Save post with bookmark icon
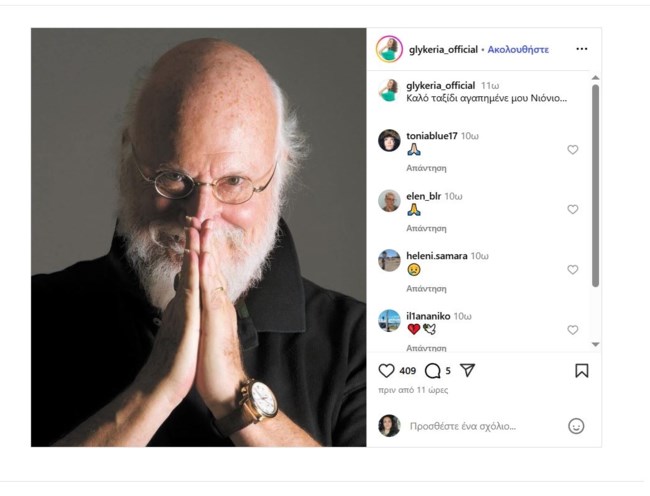 click(582, 370)
